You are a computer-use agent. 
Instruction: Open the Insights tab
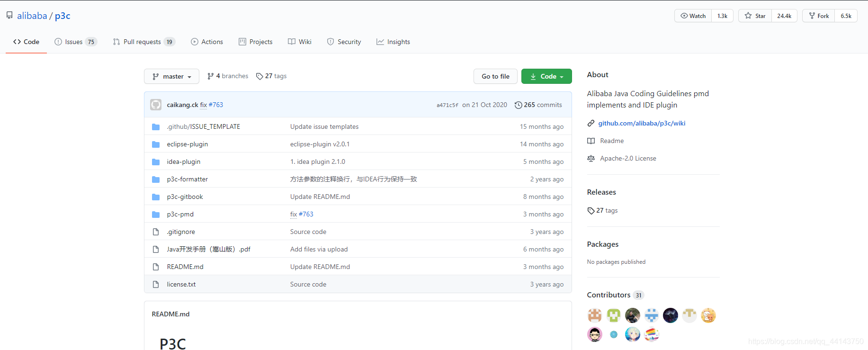pos(393,42)
